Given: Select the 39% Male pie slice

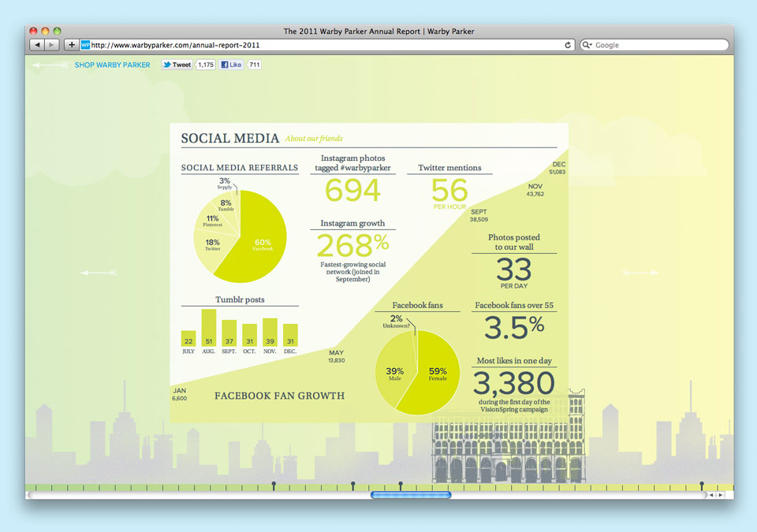Looking at the screenshot, I should point(393,373).
